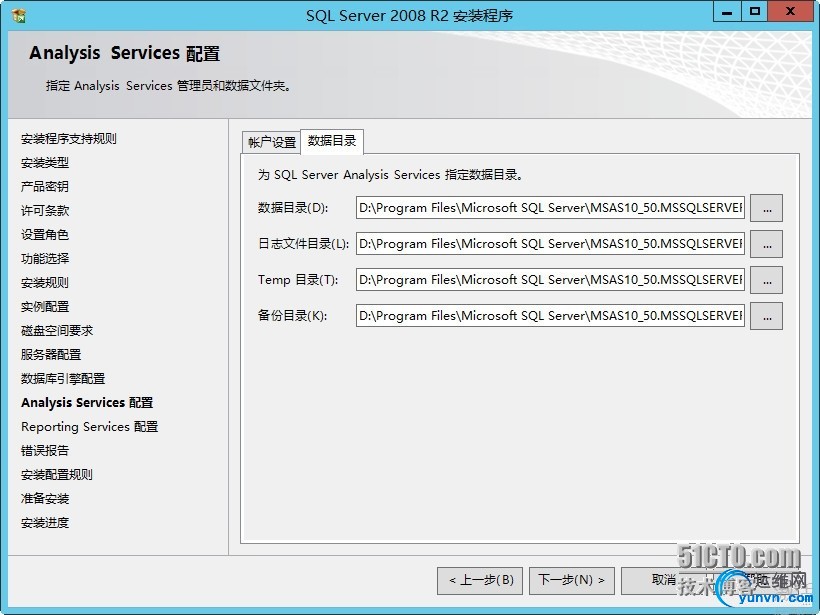820x615 pixels.
Task: Click the 数据目录(D): label
Action: click(293, 208)
